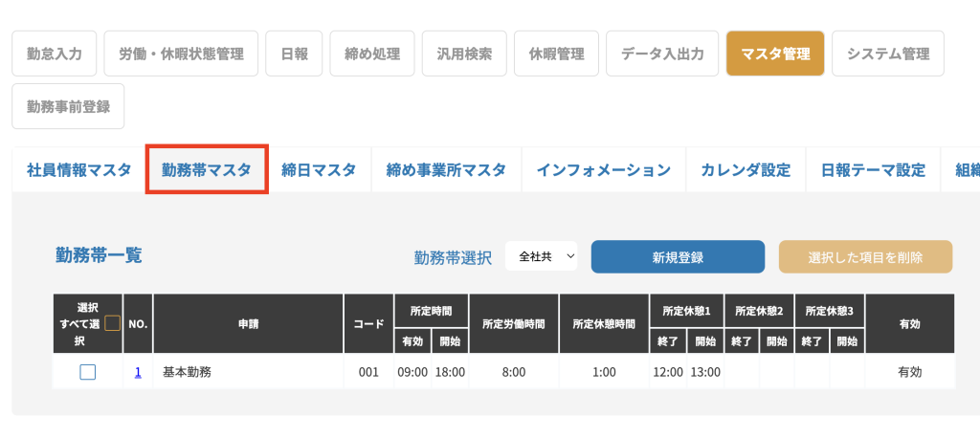Tick the checkbox for the 基本勤務 row

[x=88, y=372]
